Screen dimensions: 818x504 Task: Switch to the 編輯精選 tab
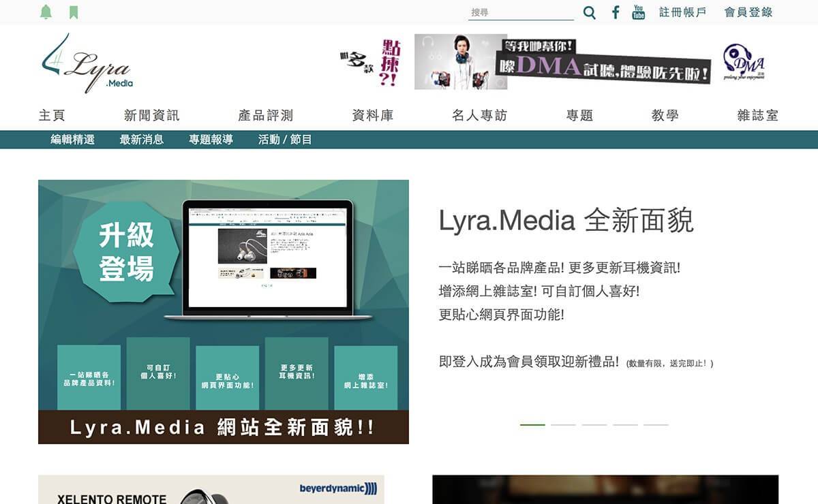pos(72,140)
